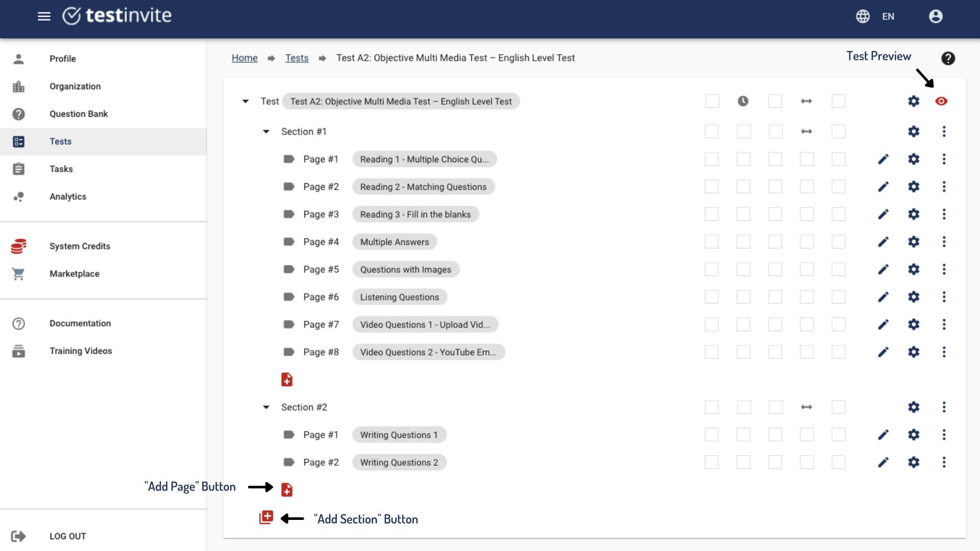Collapse the Section #1 disclosure triangle
The height and width of the screenshot is (551, 980).
(266, 131)
